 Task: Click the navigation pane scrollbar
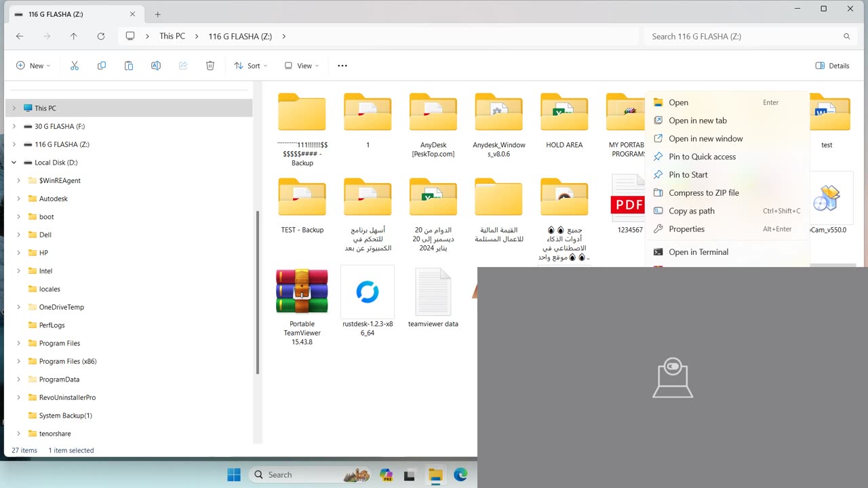(258, 292)
